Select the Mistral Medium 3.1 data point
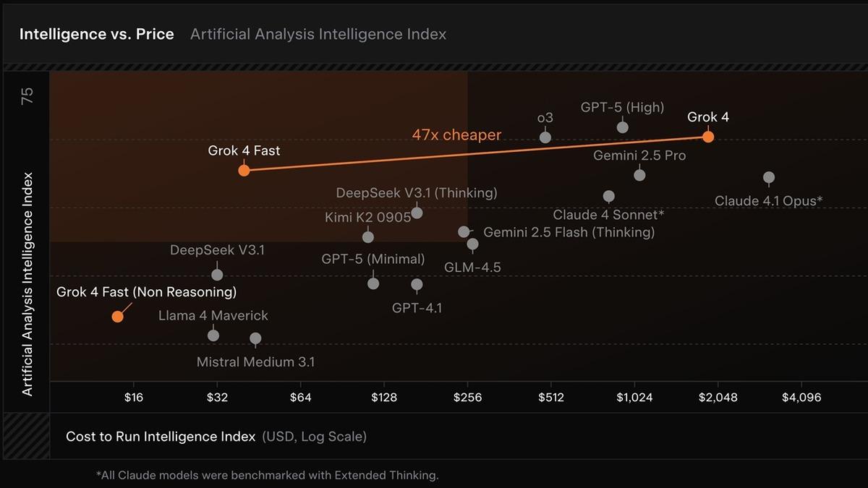Viewport: 868px width, 488px height. click(255, 338)
